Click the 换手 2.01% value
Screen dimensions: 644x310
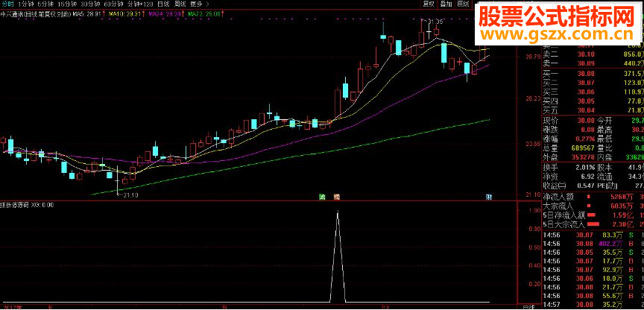click(584, 168)
